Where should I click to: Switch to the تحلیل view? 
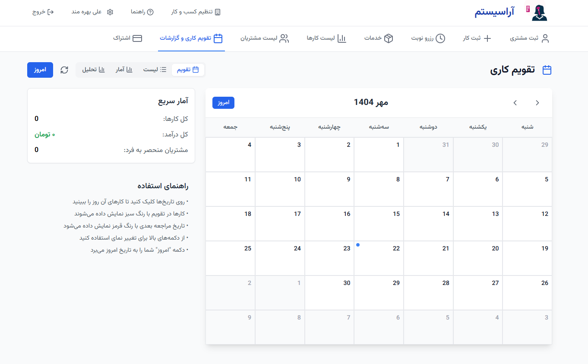click(93, 70)
